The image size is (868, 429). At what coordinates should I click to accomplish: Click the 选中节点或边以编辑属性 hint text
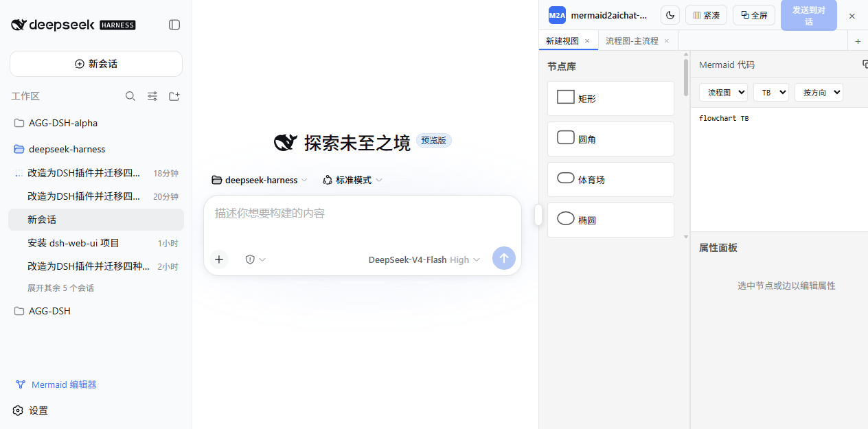pyautogui.click(x=786, y=286)
